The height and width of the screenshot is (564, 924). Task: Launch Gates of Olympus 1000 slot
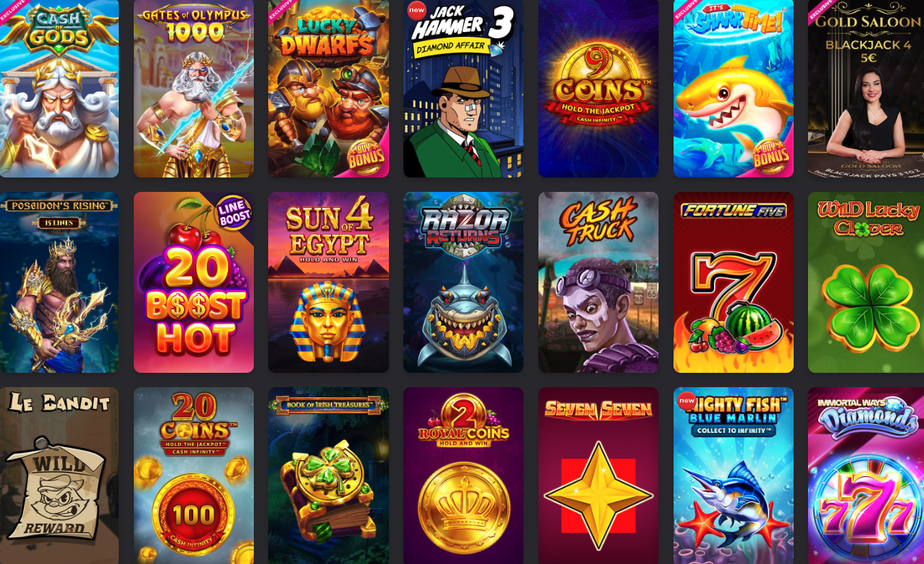coord(194,89)
